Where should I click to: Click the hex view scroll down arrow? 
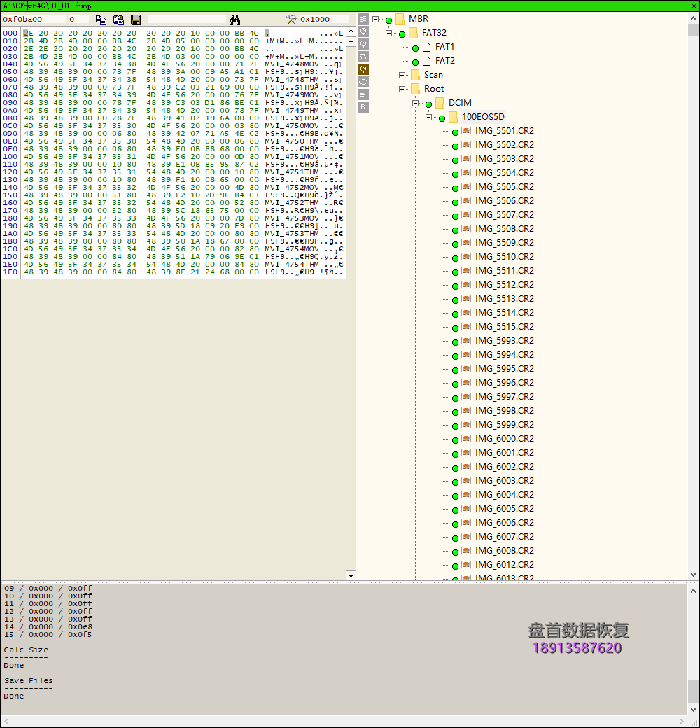351,575
